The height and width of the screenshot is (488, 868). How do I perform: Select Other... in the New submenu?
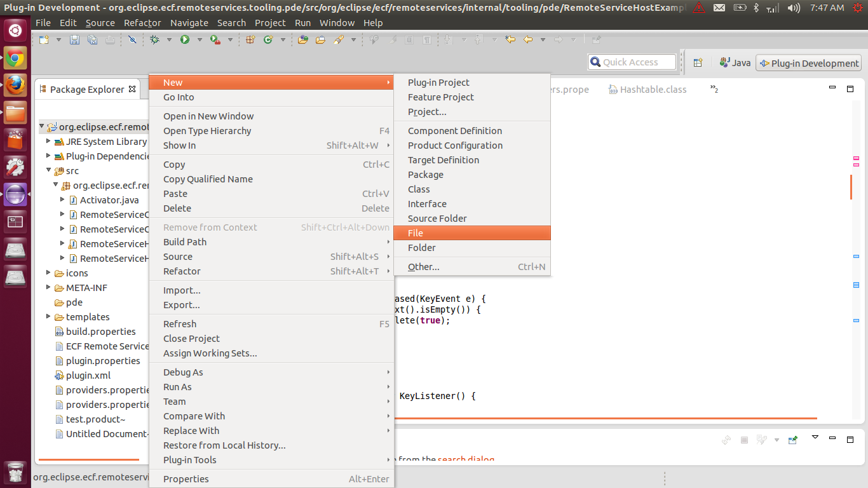tap(472, 267)
